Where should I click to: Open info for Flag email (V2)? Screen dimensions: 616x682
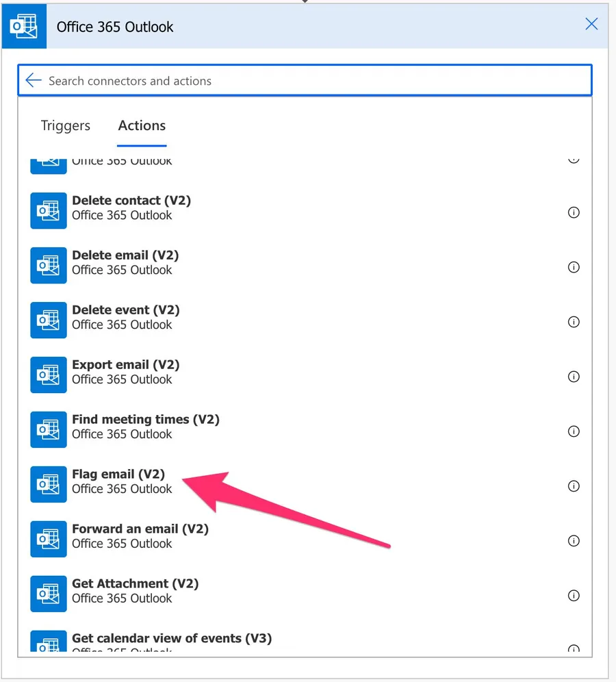click(574, 486)
